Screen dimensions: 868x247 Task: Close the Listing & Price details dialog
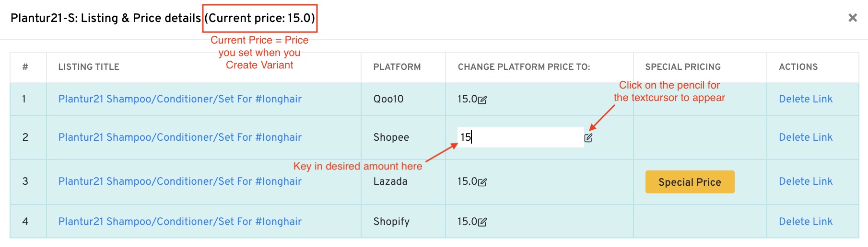(x=852, y=18)
